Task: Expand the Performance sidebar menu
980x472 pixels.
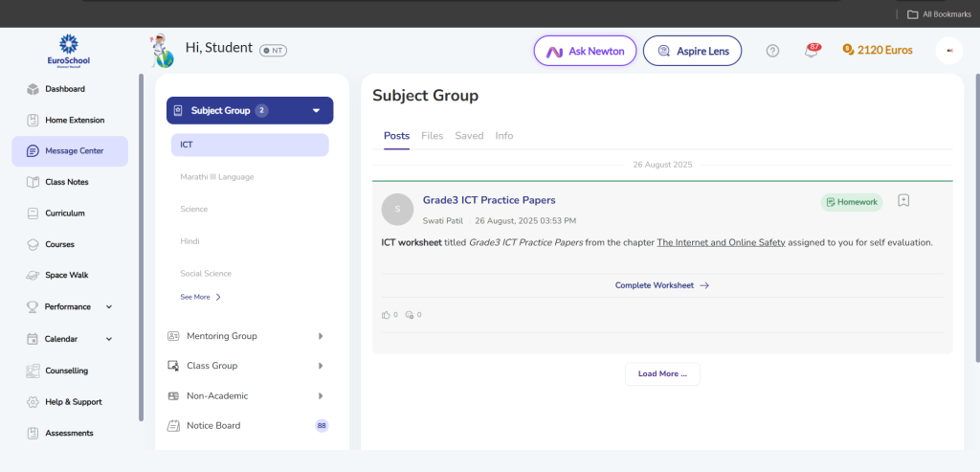Action: [108, 307]
